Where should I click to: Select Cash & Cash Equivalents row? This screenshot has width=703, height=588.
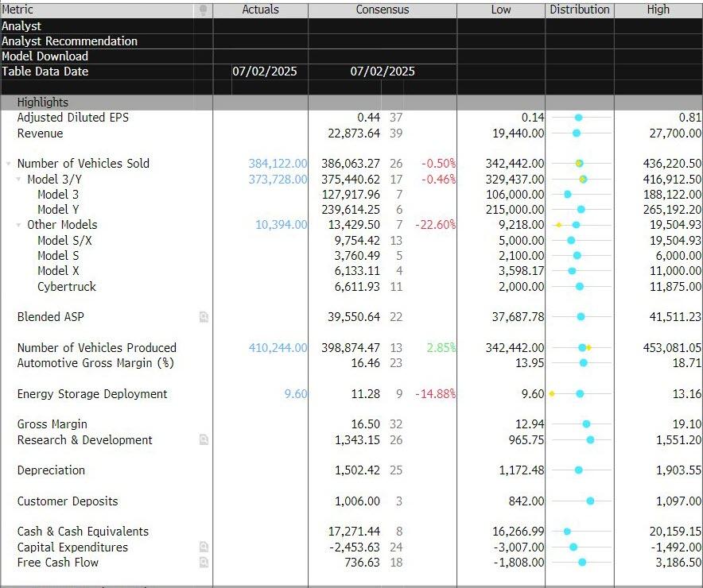[83, 532]
